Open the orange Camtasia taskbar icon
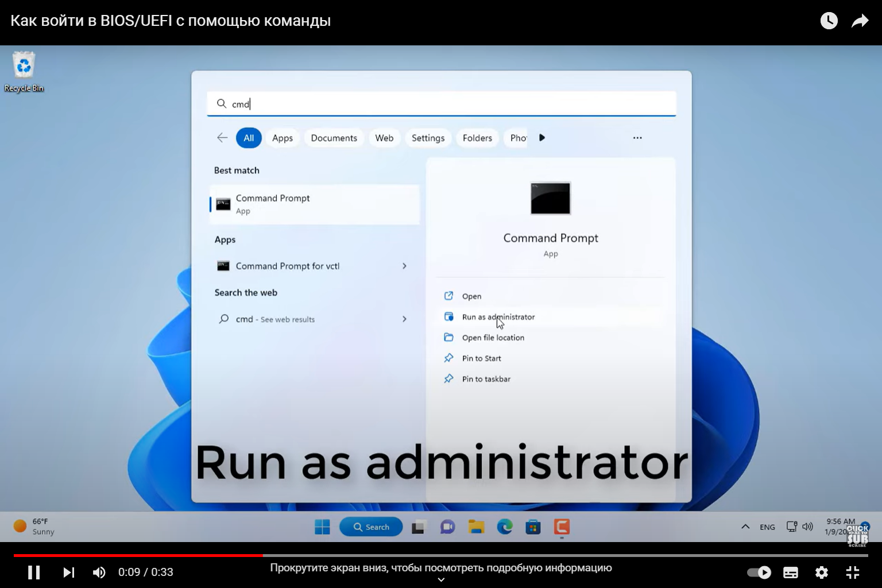This screenshot has width=882, height=588. pos(562,527)
